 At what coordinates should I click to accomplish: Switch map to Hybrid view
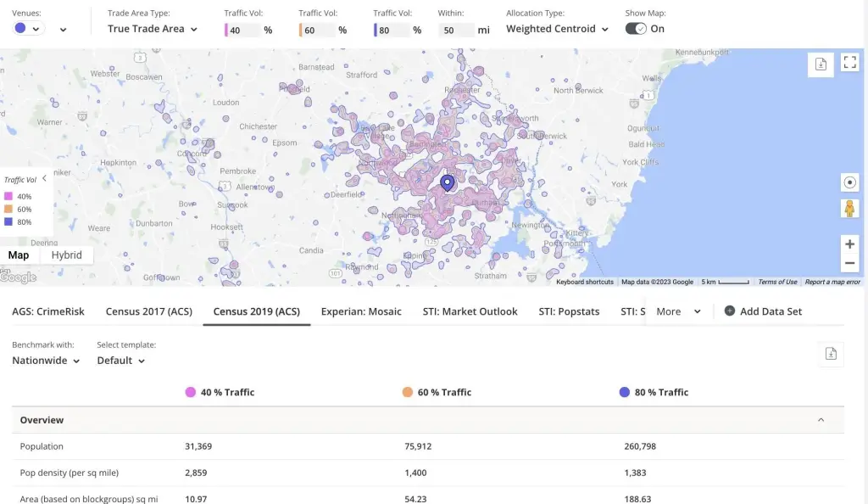66,255
